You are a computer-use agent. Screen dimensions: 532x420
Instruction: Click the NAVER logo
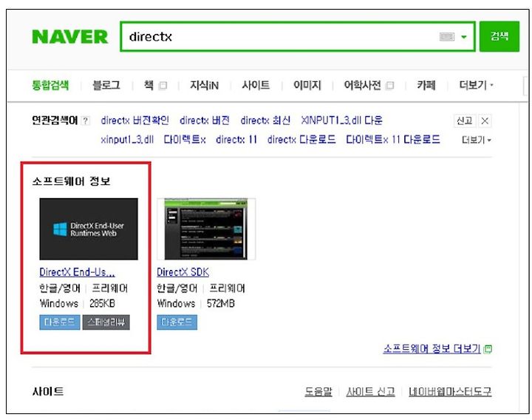(x=70, y=37)
